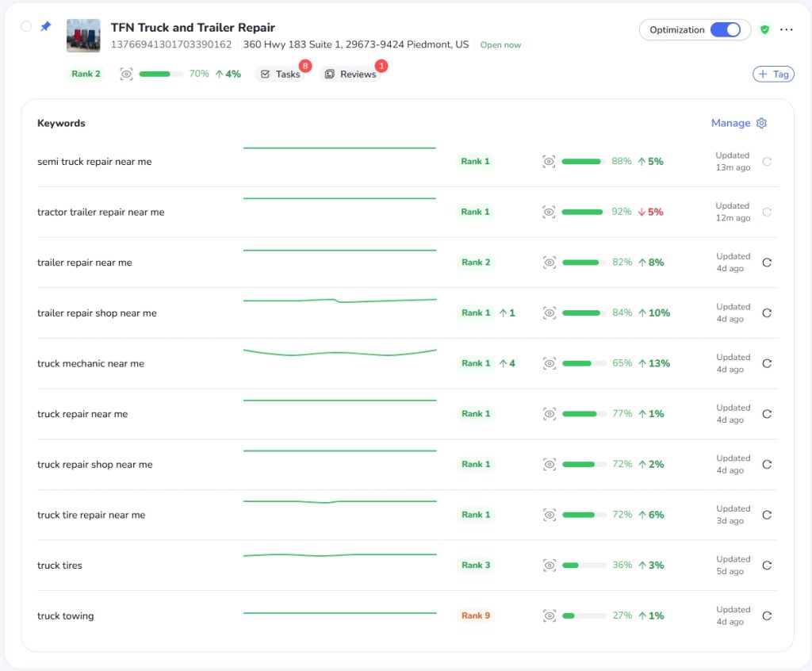This screenshot has height=671, width=812.
Task: Click visibility eye icon for truck repair shop
Action: (x=550, y=464)
